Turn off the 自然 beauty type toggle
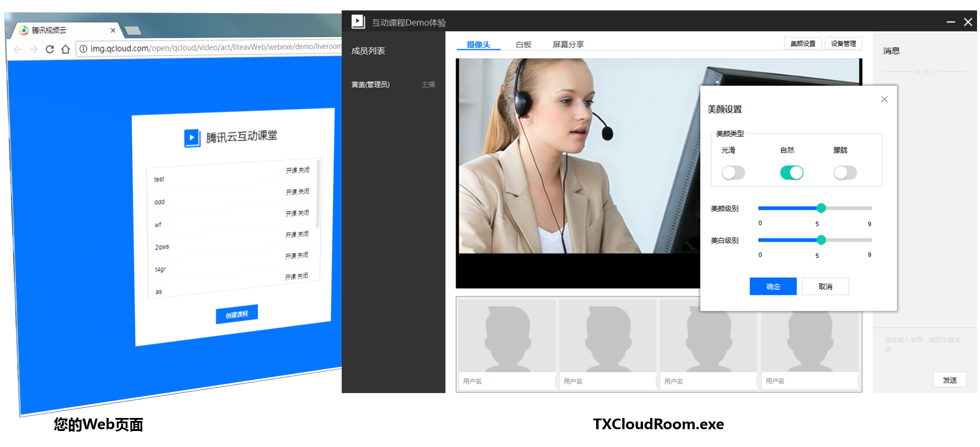Image resolution: width=980 pixels, height=447 pixels. (x=791, y=173)
